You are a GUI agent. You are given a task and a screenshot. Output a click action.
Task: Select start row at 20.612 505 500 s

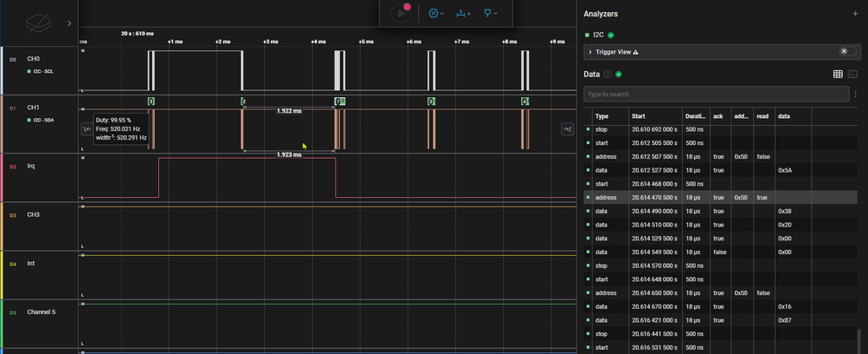[x=721, y=143]
